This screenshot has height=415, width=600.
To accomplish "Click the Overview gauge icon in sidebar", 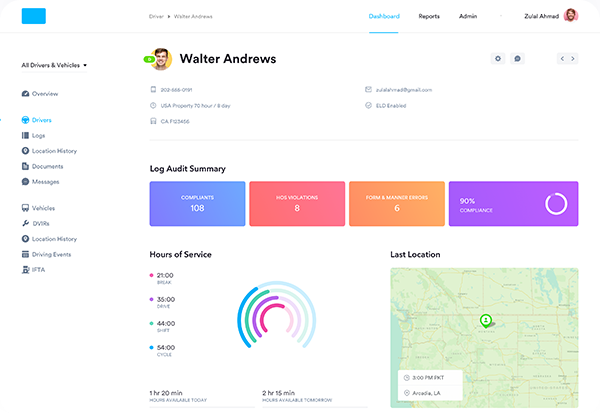I will (x=24, y=93).
